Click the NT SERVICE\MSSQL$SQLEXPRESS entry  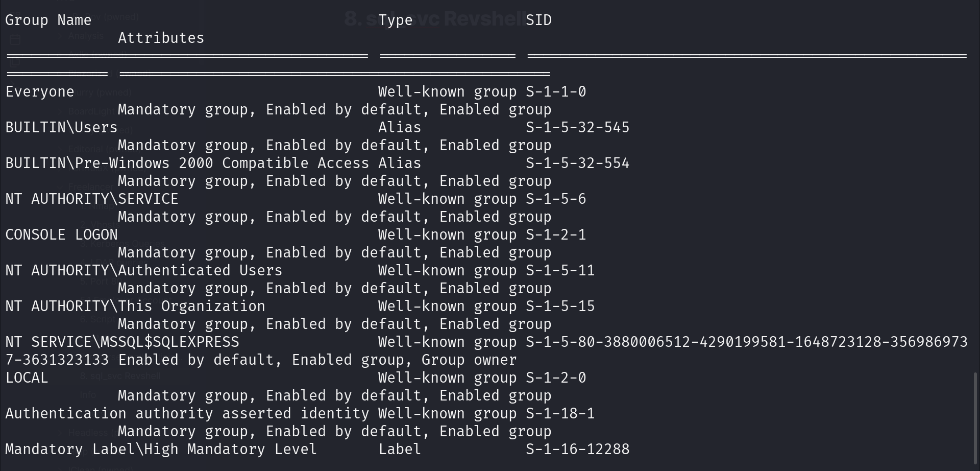point(122,342)
